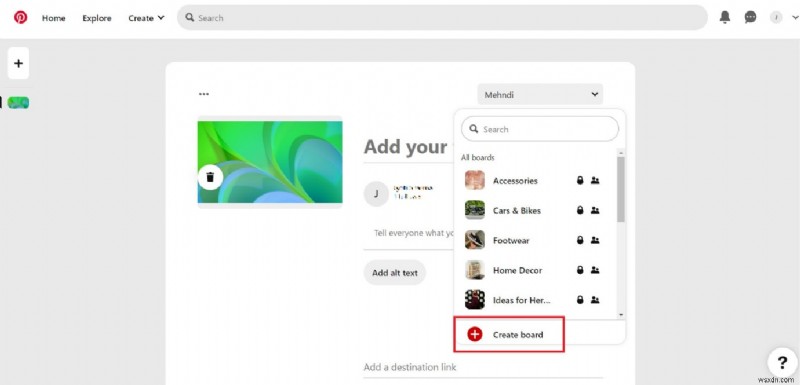Click the lock icon on Ideas for Her row

click(580, 300)
